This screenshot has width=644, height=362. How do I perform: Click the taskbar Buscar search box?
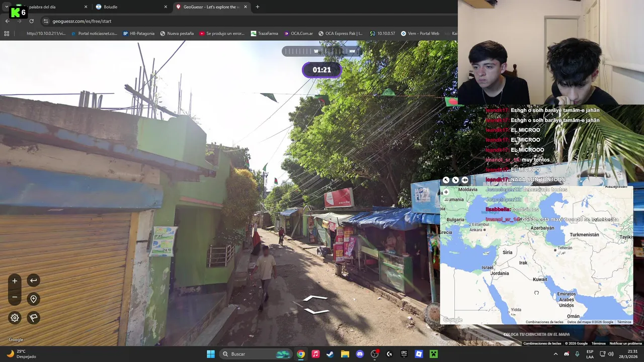point(257,354)
